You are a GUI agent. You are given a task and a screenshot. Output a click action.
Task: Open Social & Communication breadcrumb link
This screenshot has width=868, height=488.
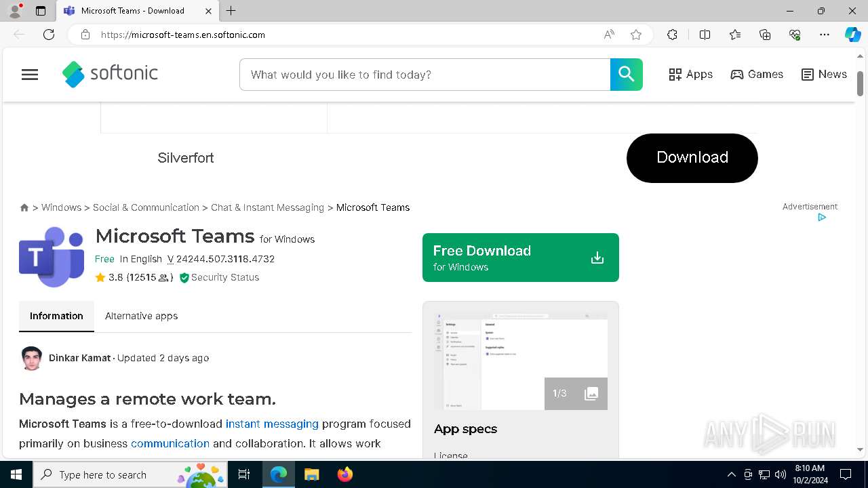coord(146,207)
